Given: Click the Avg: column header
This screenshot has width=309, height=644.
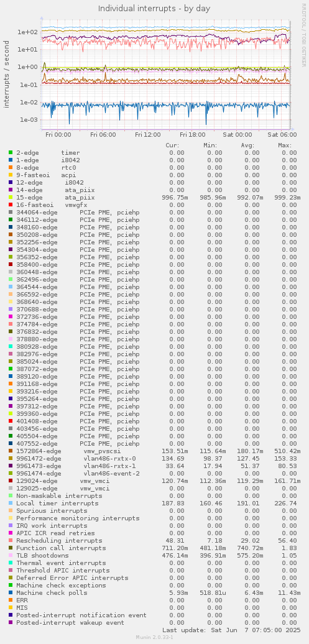Looking at the screenshot, I should click(x=247, y=145).
